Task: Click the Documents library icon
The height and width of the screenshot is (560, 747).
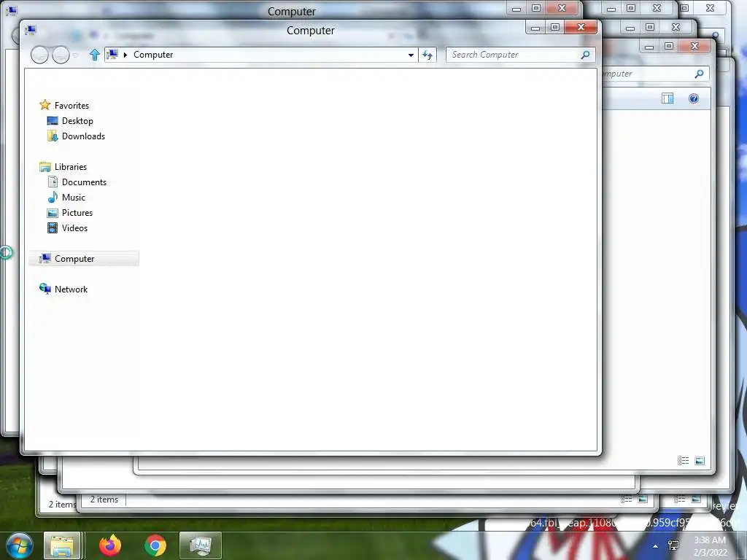Action: pos(53,182)
